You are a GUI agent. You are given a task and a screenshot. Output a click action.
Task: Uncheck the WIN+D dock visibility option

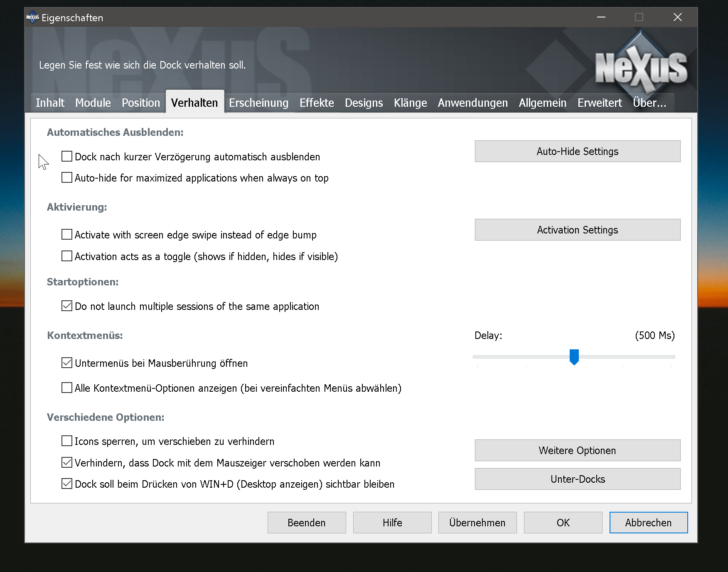(67, 484)
